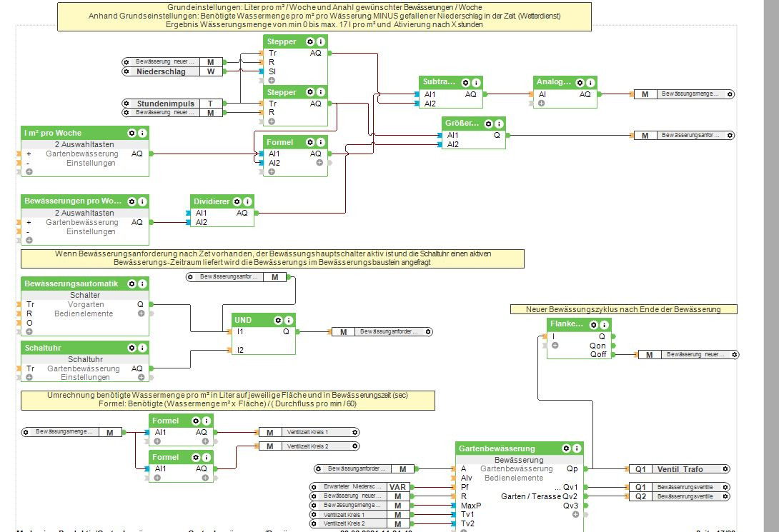Click Q output of Bewässerungsautomatik switch
Viewport: 779px width, 532px height.
pos(151,304)
